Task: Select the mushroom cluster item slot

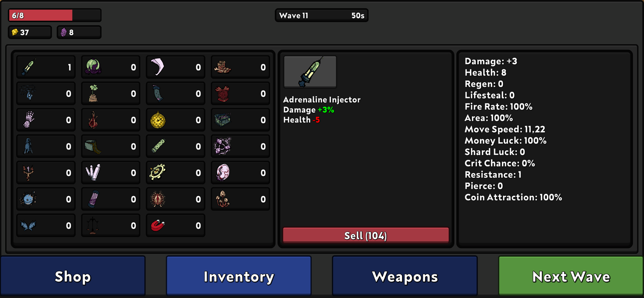Action: coord(240,199)
